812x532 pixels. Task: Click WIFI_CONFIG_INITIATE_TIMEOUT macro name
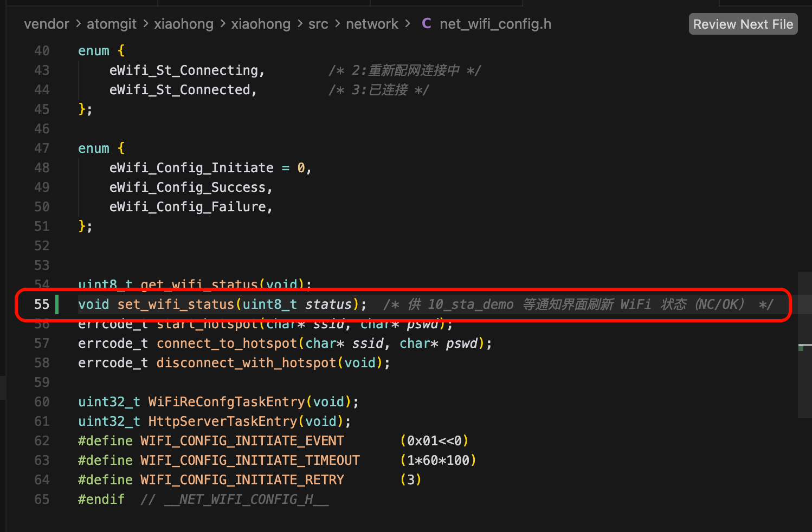(250, 460)
